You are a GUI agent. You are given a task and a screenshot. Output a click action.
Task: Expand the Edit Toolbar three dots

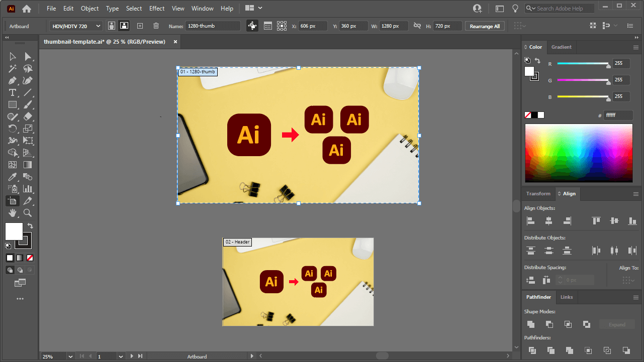pos(20,299)
